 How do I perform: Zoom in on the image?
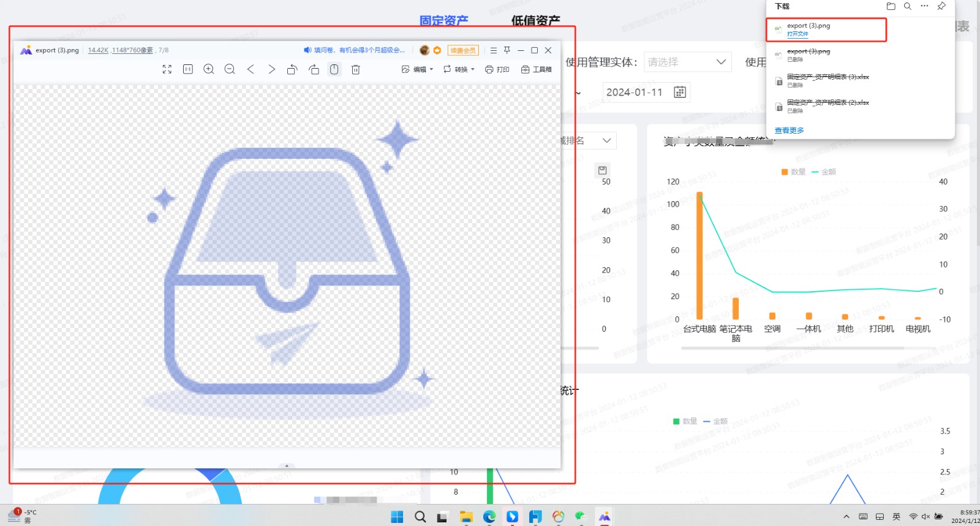tap(209, 70)
